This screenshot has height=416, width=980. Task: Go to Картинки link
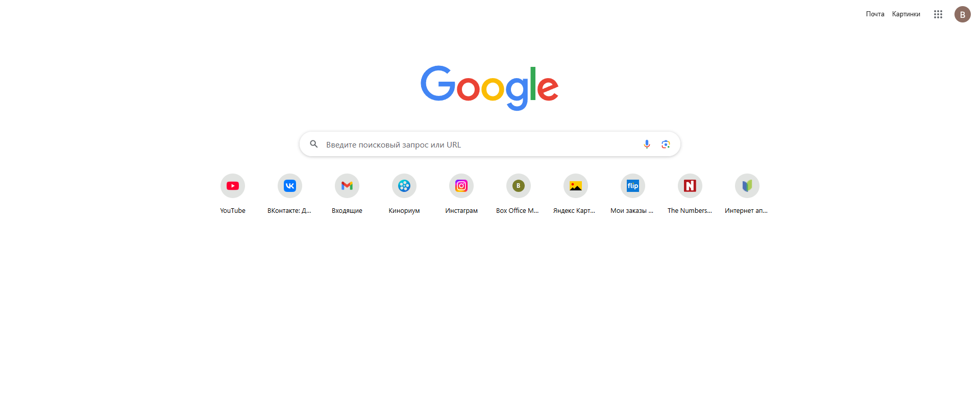coord(906,14)
